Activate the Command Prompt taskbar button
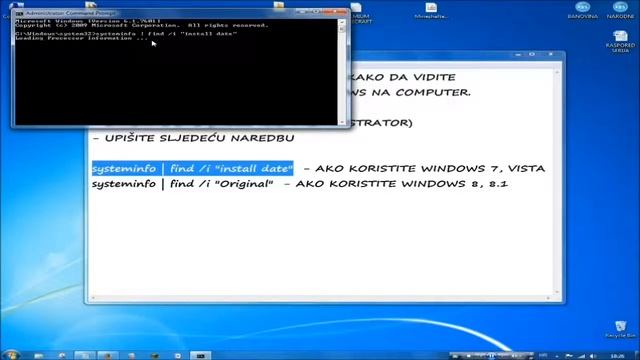Screen dimensions: 640x360 click(200, 356)
